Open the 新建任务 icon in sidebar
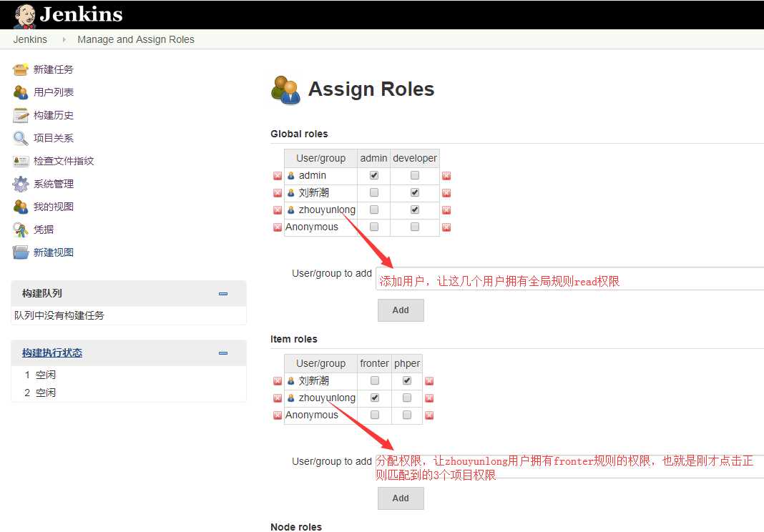This screenshot has height=532, width=764. coord(21,69)
